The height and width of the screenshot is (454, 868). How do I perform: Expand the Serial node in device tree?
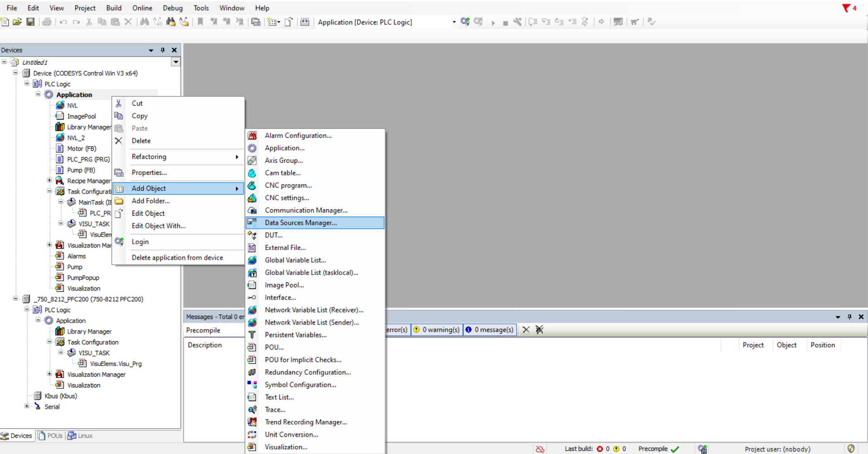coord(27,406)
